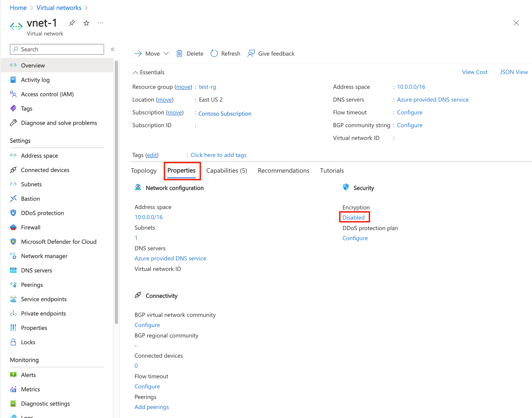Screen dimensions: 532x418
Task: Toggle DDoS protection plan configuration
Action: 355,238
